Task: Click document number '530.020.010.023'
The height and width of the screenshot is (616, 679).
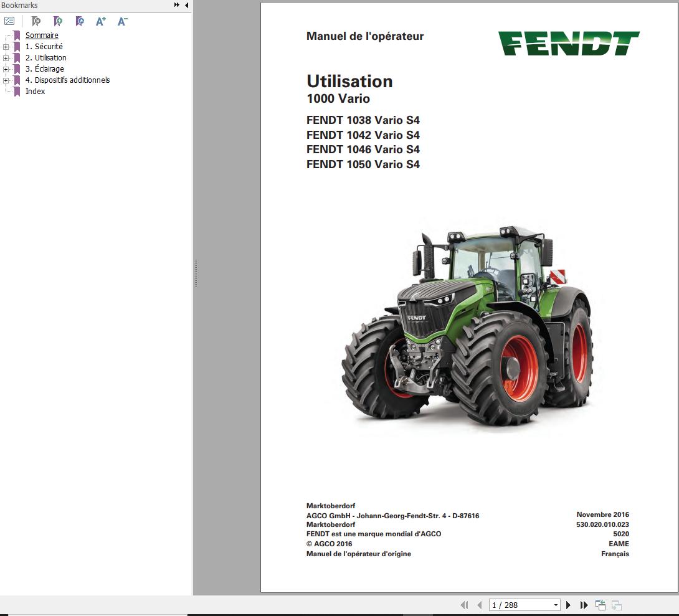Action: [602, 524]
